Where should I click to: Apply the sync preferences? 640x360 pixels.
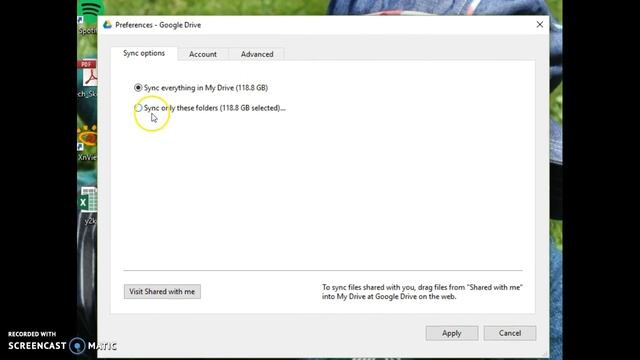pyautogui.click(x=451, y=333)
